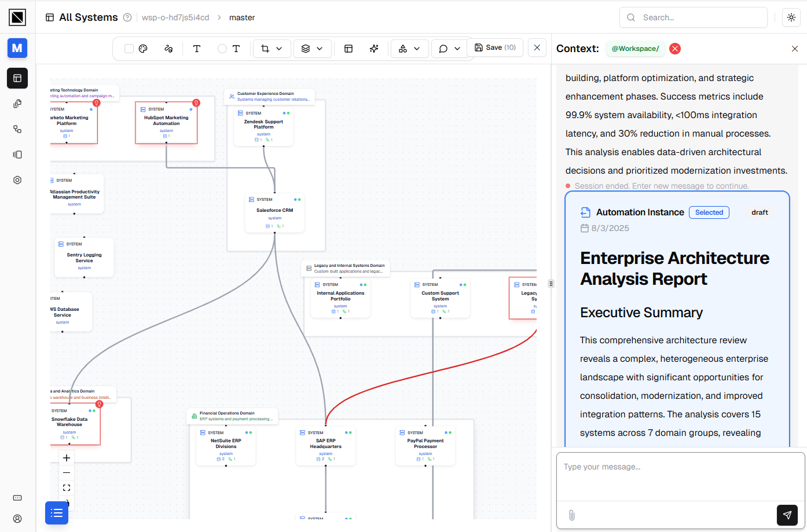
Task: Send the message with the paper-plane button
Action: pyautogui.click(x=787, y=515)
